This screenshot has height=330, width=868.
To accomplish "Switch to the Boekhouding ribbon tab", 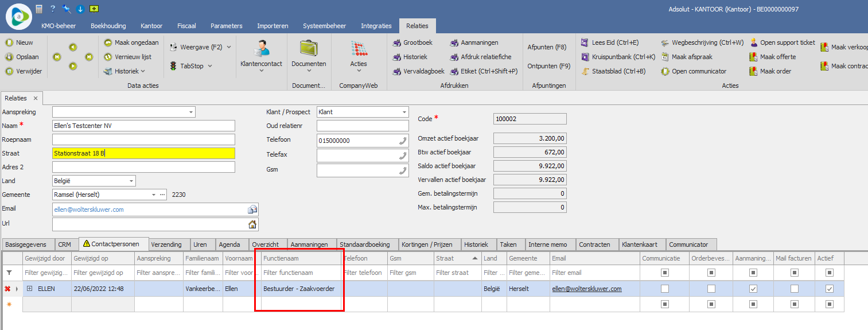I will click(110, 26).
